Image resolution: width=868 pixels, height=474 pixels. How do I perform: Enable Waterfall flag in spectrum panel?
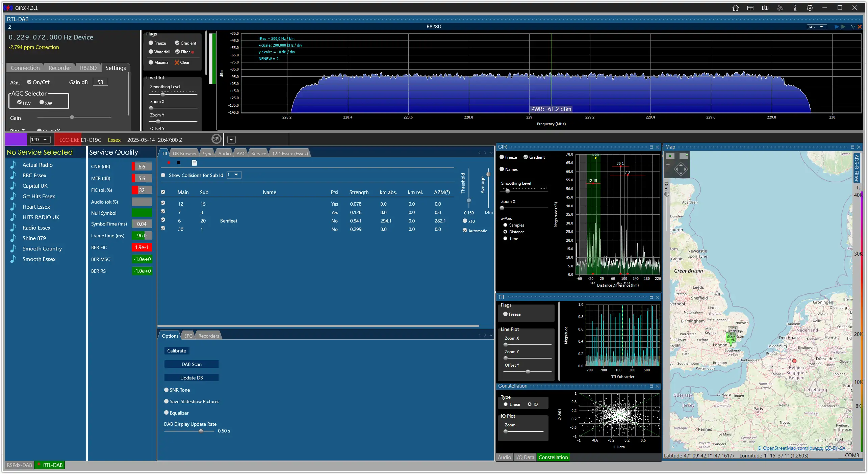coord(159,52)
